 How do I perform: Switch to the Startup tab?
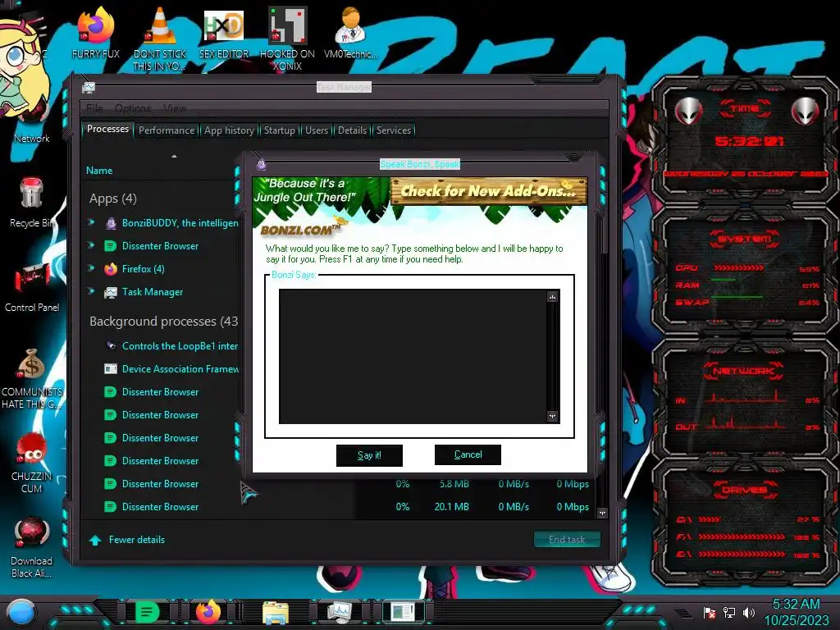[x=279, y=130]
